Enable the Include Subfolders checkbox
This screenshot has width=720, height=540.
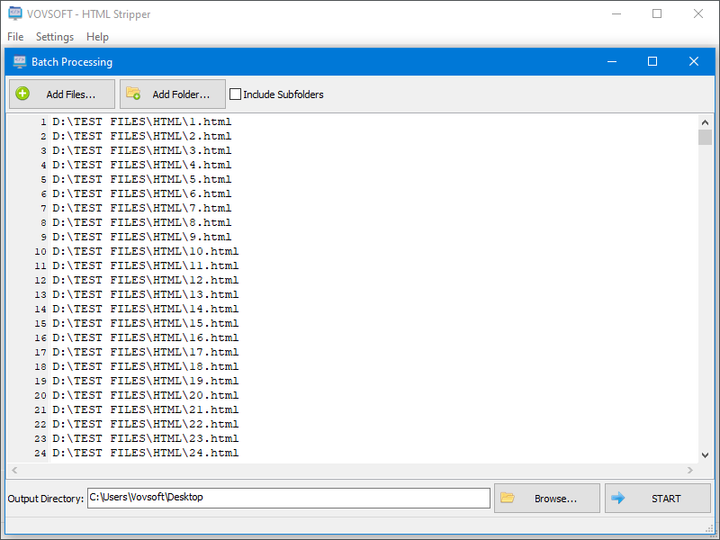tap(235, 94)
